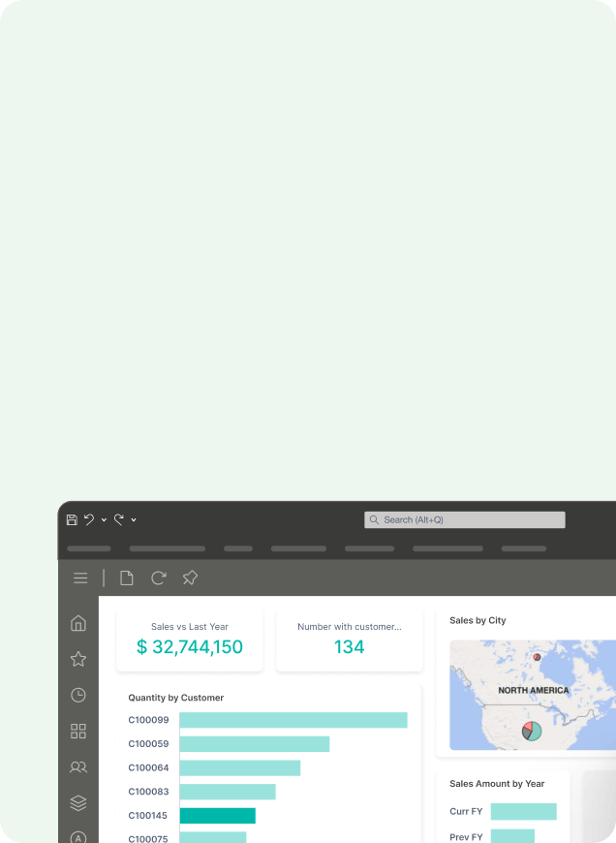This screenshot has height=843, width=616.
Task: Focus the Search (Alt+Q) field
Action: 464,520
